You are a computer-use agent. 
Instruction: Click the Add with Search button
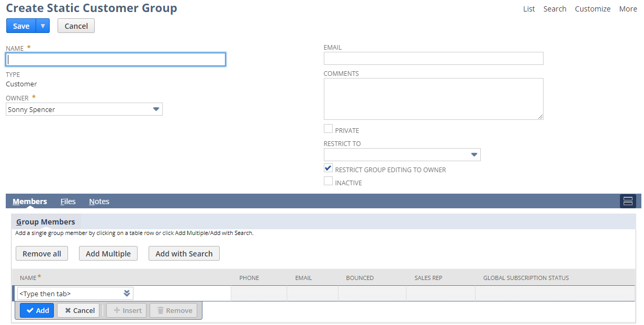pyautogui.click(x=184, y=253)
